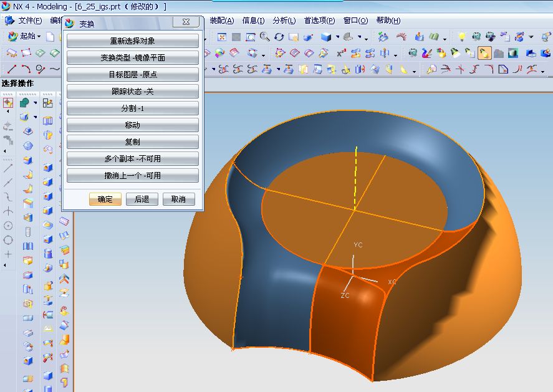Click the New file blank page icon
The width and height of the screenshot is (553, 392).
point(50,37)
